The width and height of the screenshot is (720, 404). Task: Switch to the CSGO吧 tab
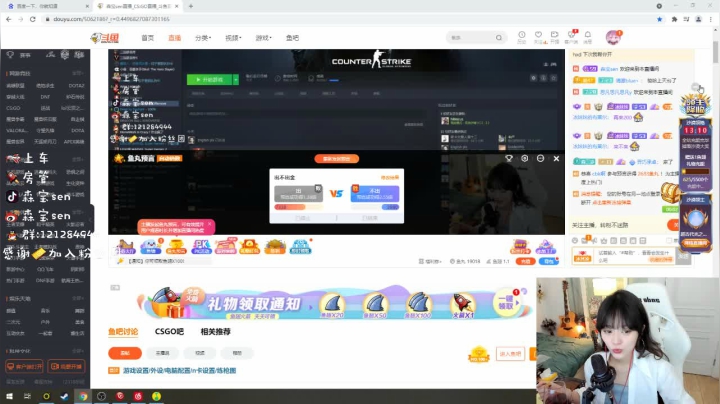click(169, 331)
